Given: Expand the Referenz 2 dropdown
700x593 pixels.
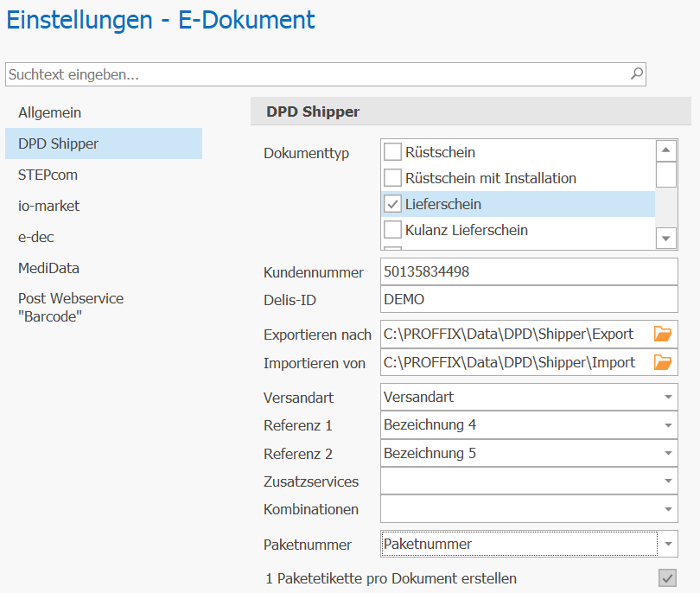Looking at the screenshot, I should pyautogui.click(x=668, y=453).
